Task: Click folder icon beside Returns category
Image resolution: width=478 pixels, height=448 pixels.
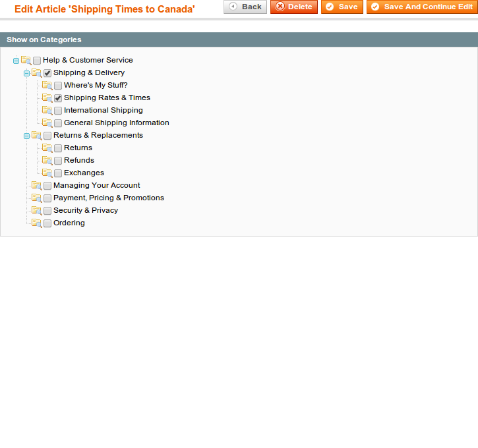Action: click(x=47, y=148)
